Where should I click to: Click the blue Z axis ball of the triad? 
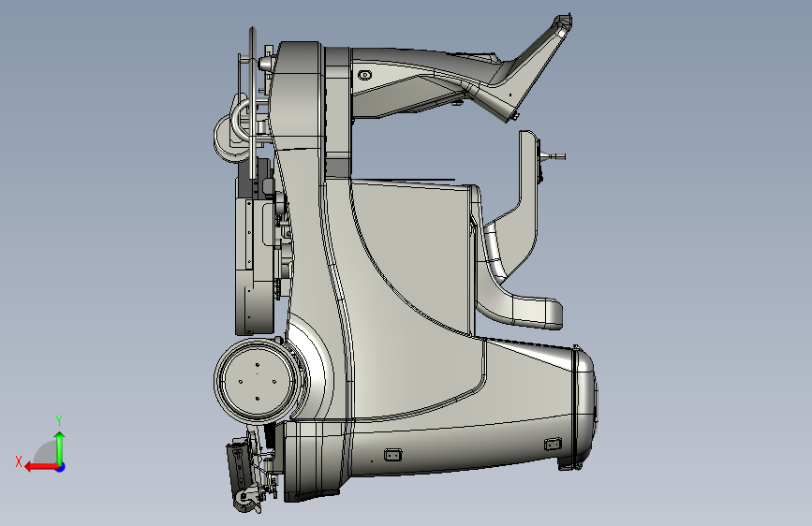[x=61, y=467]
